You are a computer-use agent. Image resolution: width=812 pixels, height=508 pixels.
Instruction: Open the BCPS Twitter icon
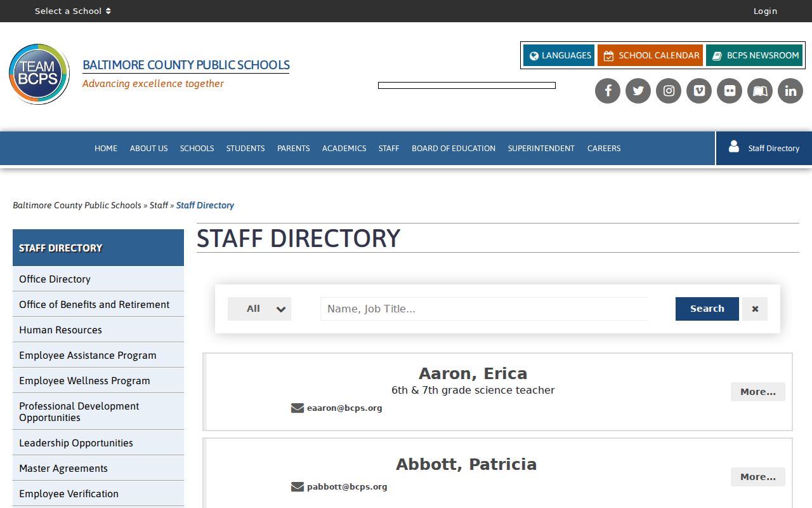(x=638, y=91)
